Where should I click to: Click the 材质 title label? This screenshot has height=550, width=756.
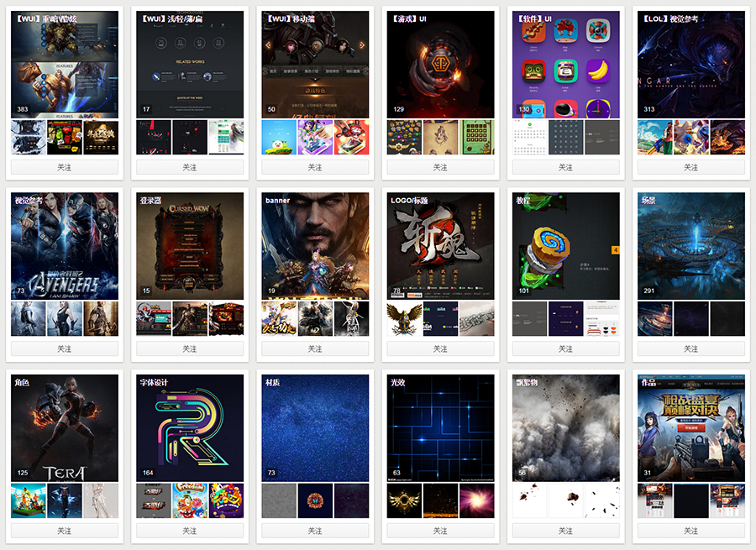point(272,382)
